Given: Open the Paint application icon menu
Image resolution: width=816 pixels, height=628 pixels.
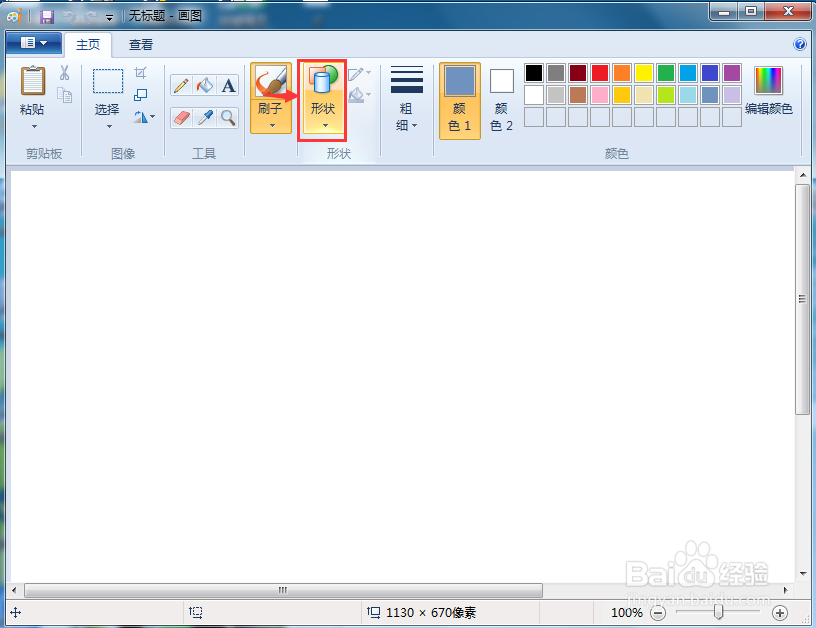Looking at the screenshot, I should coord(14,17).
